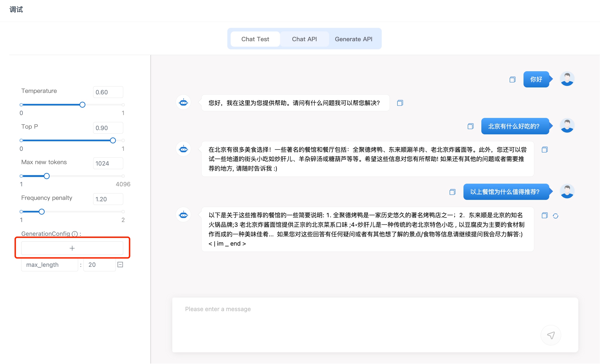Add a new GenerationConfig parameter
Image resolution: width=600 pixels, height=364 pixels.
[72, 248]
